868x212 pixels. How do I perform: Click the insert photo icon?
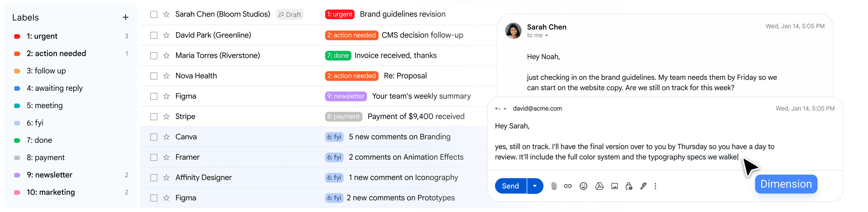(x=614, y=186)
